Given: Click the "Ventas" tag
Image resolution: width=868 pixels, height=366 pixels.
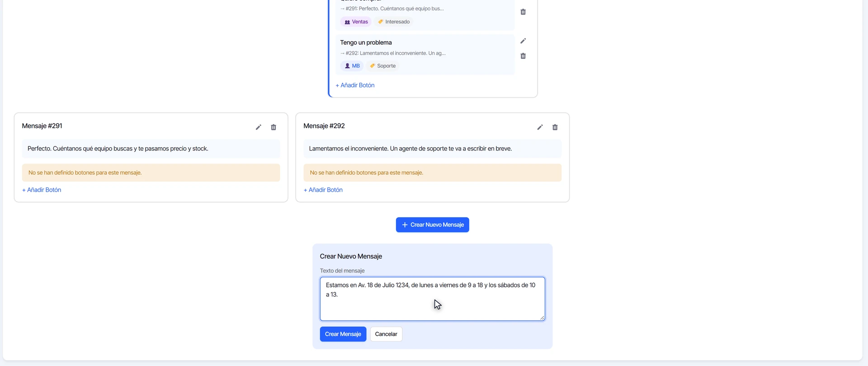Looking at the screenshot, I should (356, 22).
